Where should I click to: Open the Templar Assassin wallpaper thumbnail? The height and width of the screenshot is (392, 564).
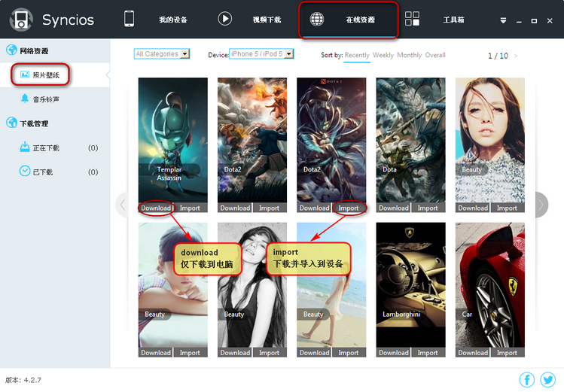click(173, 140)
